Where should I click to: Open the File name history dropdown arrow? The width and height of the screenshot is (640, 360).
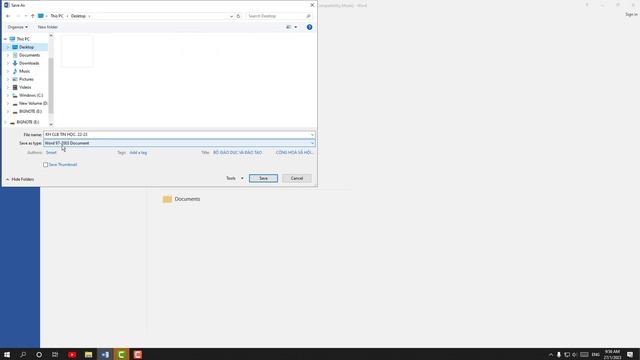point(312,135)
